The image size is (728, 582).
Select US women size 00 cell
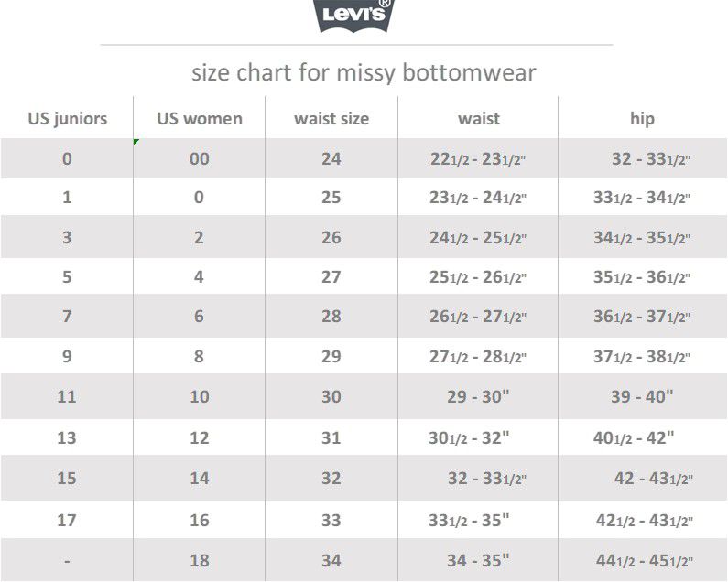point(200,158)
